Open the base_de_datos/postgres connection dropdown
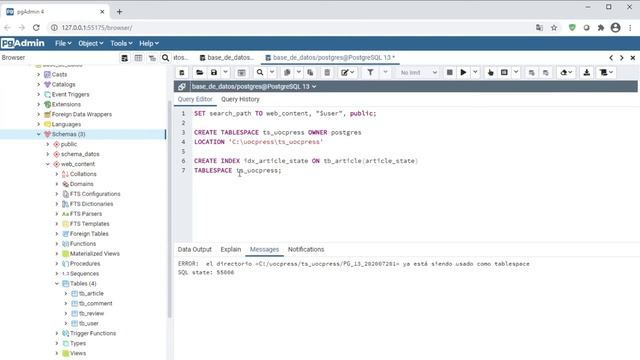Image resolution: width=640 pixels, height=360 pixels. pos(253,87)
